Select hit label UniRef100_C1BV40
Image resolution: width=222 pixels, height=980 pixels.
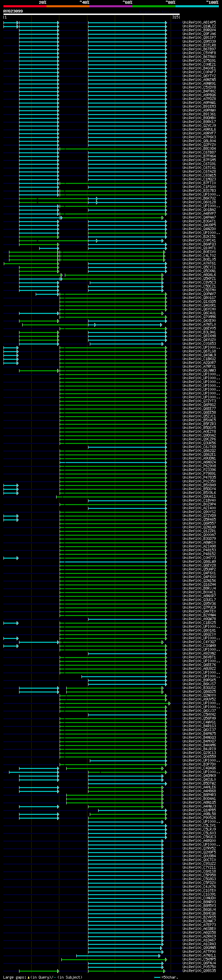199,500
